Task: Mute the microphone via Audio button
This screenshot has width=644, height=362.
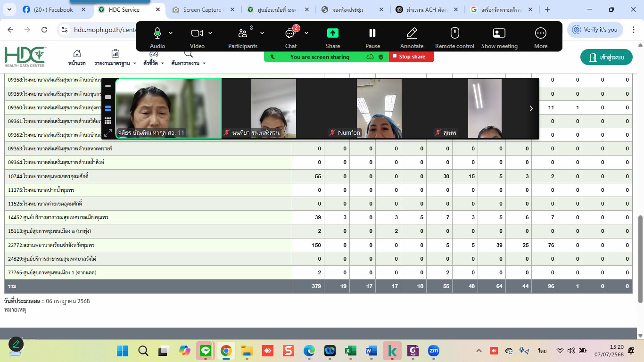Action: click(157, 33)
